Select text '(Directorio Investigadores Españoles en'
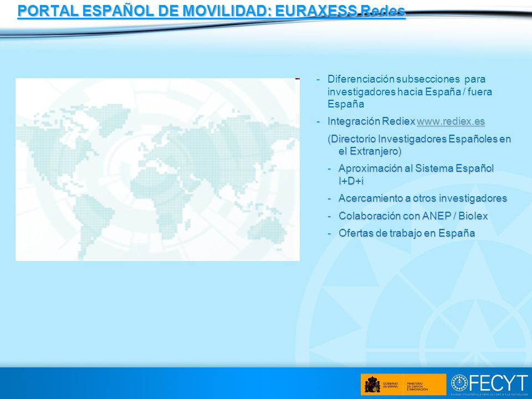Image resolution: width=532 pixels, height=399 pixels. pos(419,139)
